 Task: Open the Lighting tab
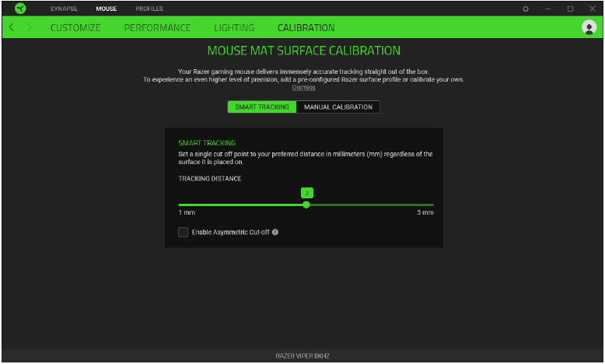[234, 28]
